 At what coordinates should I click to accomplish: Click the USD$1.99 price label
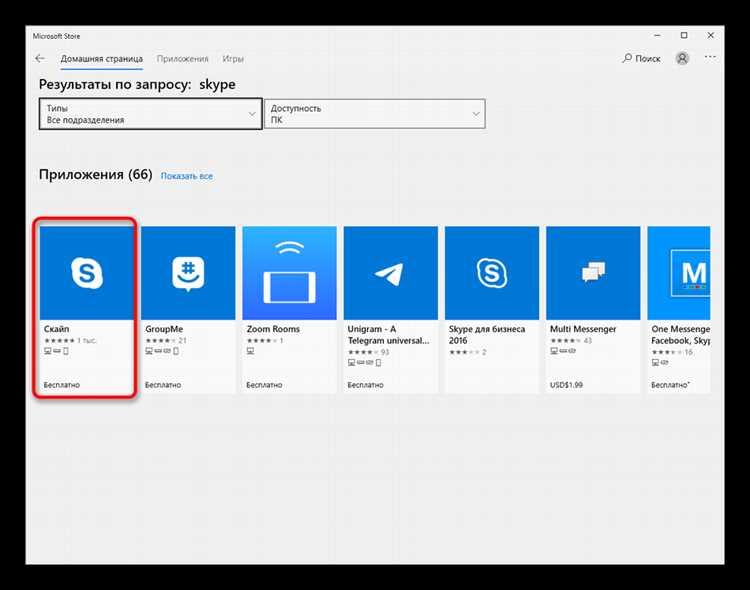tap(566, 385)
